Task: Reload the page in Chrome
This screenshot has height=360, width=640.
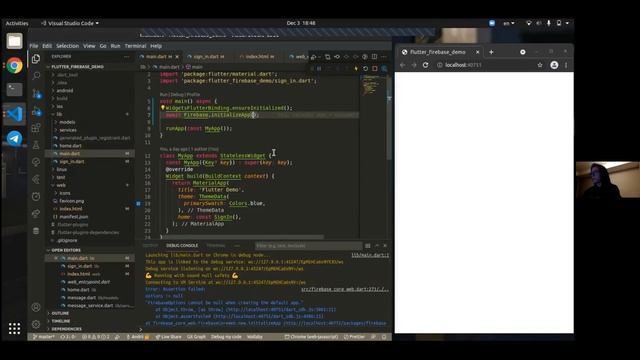Action: click(425, 65)
